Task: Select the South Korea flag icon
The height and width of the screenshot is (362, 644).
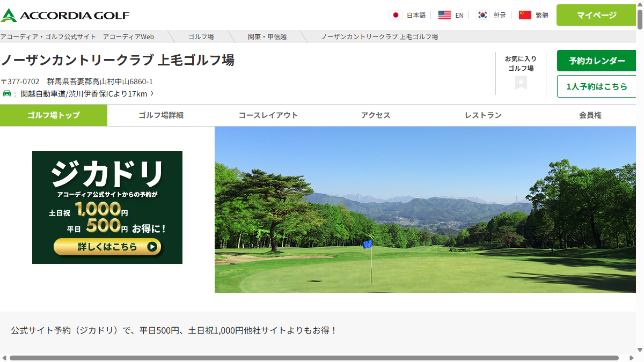Action: coord(482,15)
